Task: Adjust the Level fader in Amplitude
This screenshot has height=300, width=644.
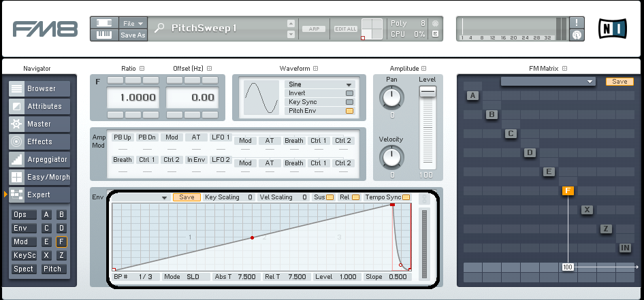Action: [x=428, y=92]
